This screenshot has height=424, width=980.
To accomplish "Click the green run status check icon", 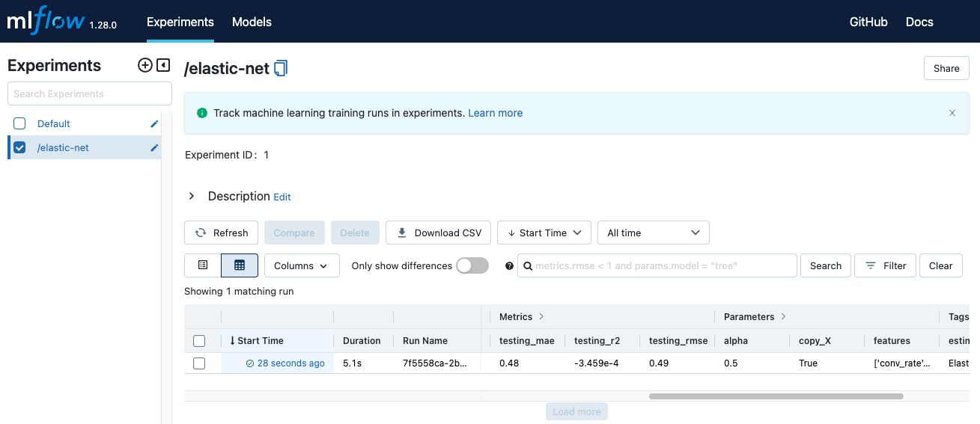I will click(250, 363).
